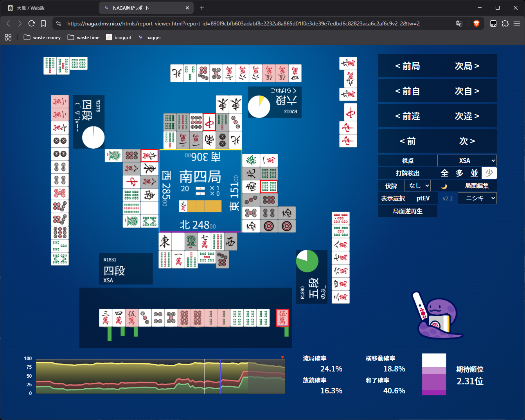Select the 四萬 tile in the bottom hand
The width and height of the screenshot is (525, 420).
(119, 317)
